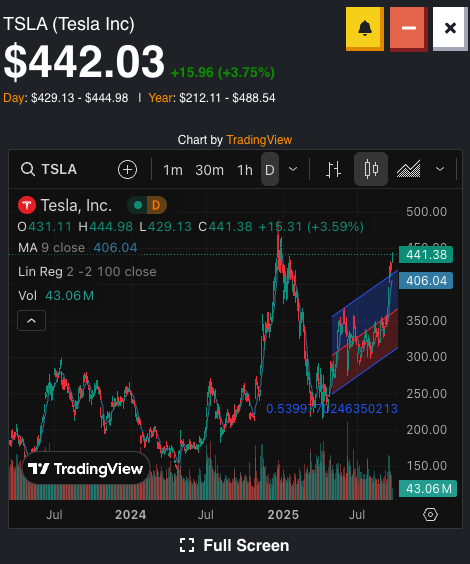This screenshot has width=470, height=564.
Task: Click the orange D delayed-data badge
Action: click(x=156, y=205)
